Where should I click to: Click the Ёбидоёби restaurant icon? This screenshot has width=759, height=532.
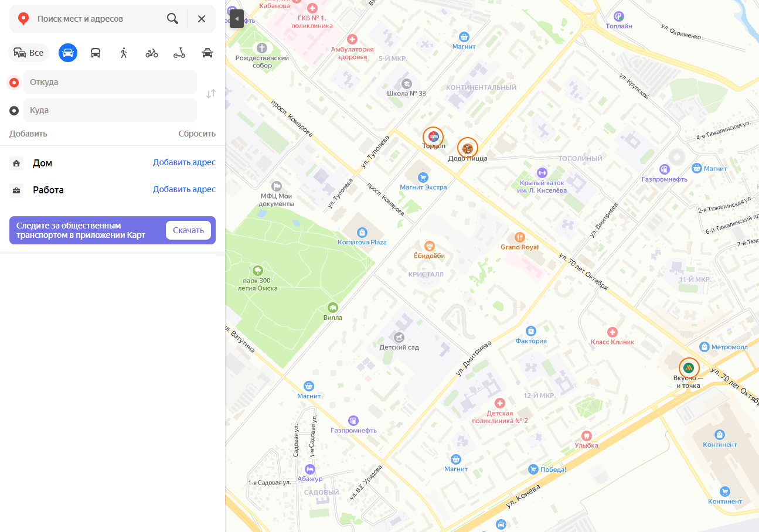coord(430,245)
